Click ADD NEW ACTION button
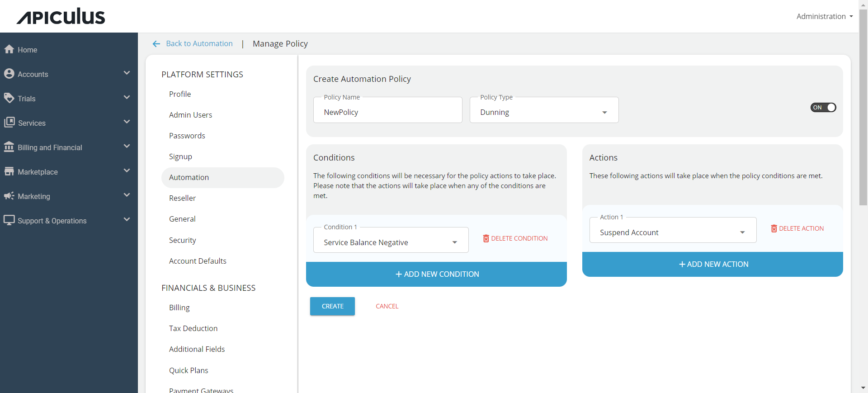The image size is (868, 393). 712,264
